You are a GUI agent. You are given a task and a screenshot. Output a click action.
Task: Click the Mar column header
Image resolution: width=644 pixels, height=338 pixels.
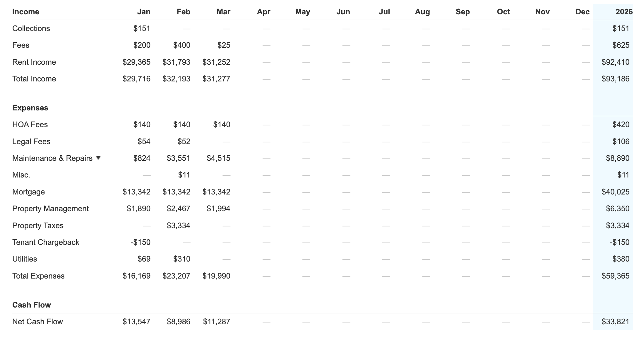click(223, 12)
